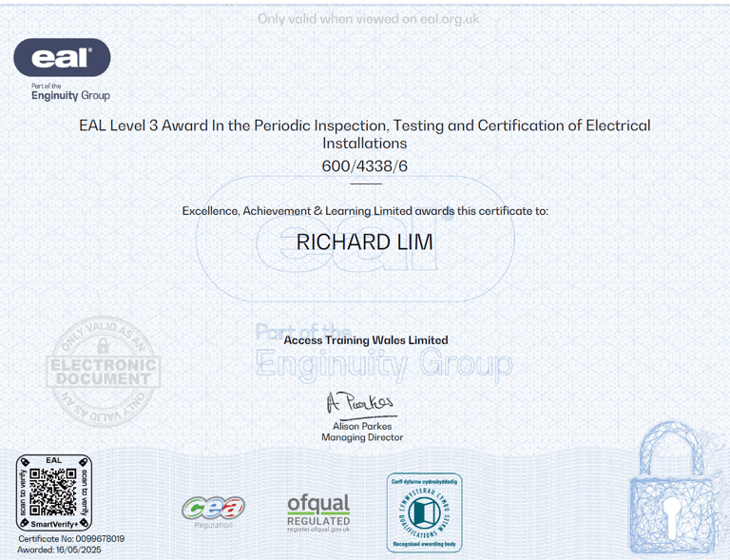Click the A Parkes signature
This screenshot has width=730, height=560.
(361, 404)
